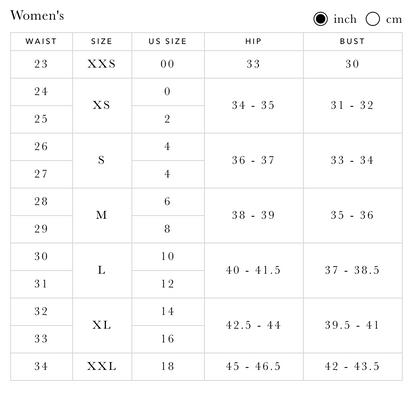Select the inch radio button
The image size is (416, 395).
(320, 19)
